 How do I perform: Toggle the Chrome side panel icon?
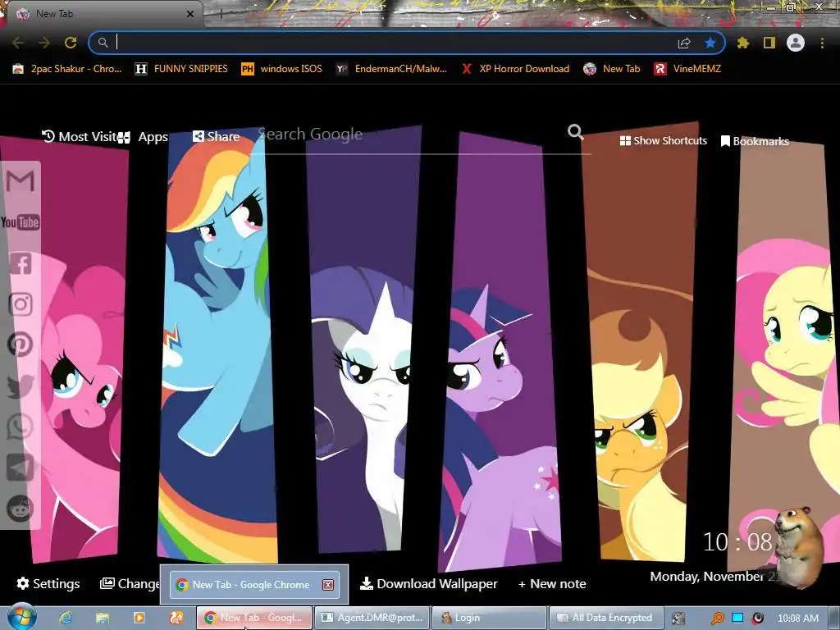click(769, 43)
